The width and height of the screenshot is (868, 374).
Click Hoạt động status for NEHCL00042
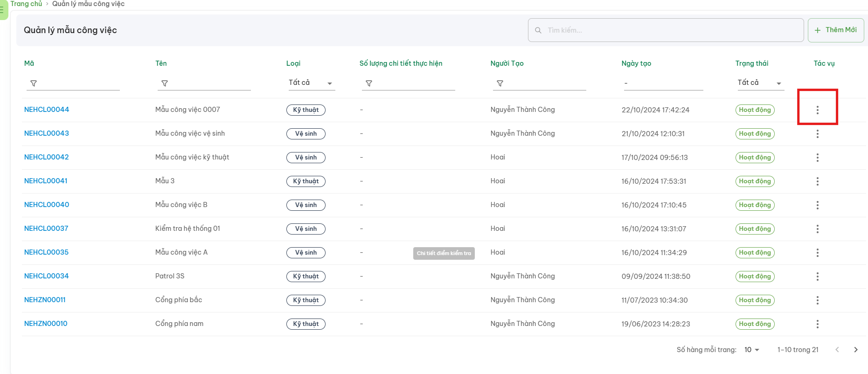coord(755,158)
